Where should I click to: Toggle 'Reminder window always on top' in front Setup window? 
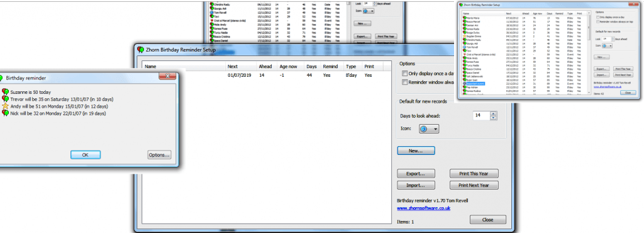tap(405, 82)
